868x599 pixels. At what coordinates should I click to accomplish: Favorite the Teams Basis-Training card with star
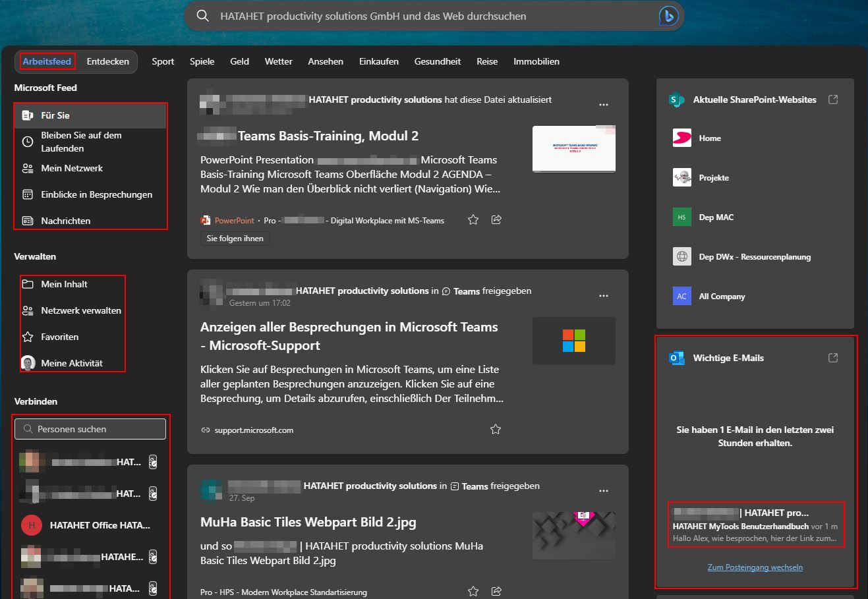point(473,220)
